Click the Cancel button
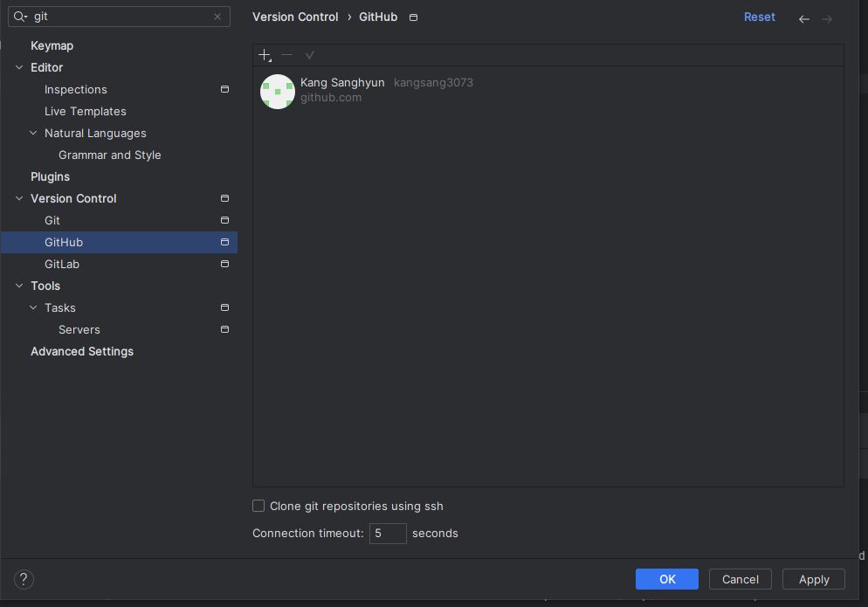Viewport: 868px width, 607px height. 741,579
